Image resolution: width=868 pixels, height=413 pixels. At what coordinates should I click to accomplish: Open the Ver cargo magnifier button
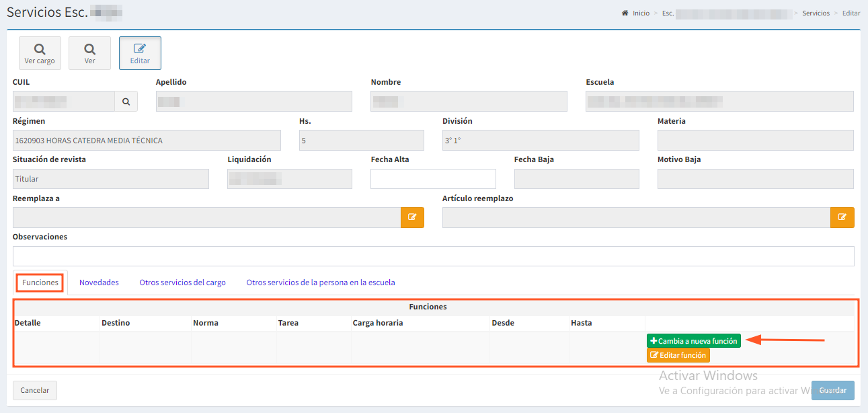(x=40, y=53)
